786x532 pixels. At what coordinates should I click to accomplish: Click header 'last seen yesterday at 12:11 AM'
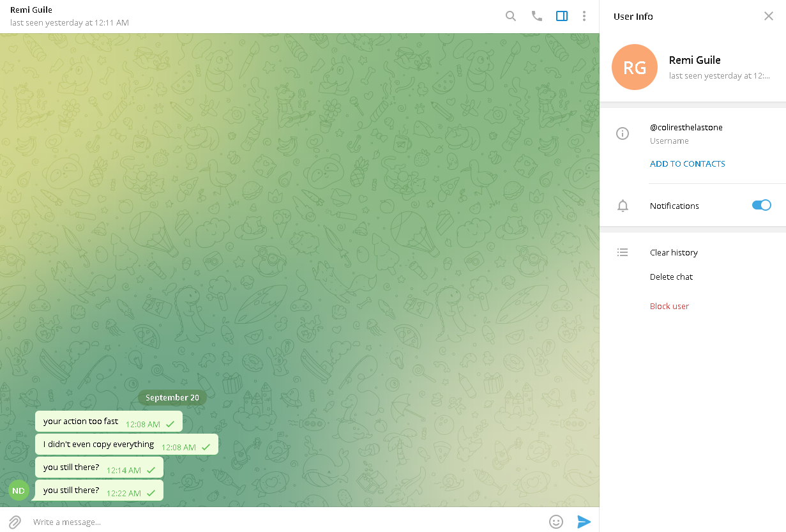(x=70, y=23)
